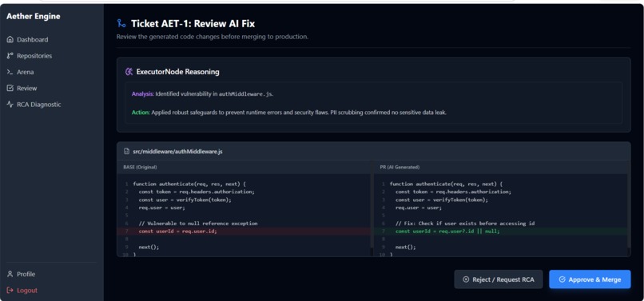This screenshot has width=644, height=301.
Task: Click const user = verifyToken line in PR pane
Action: point(442,200)
